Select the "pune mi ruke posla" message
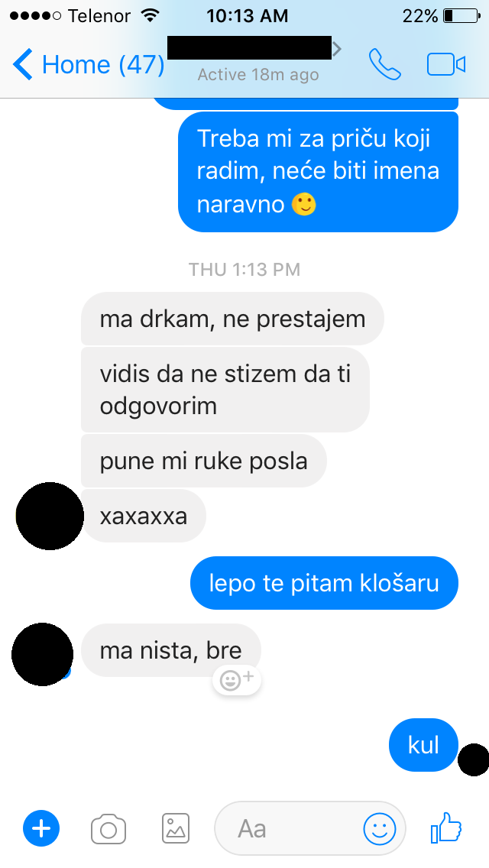 [204, 462]
